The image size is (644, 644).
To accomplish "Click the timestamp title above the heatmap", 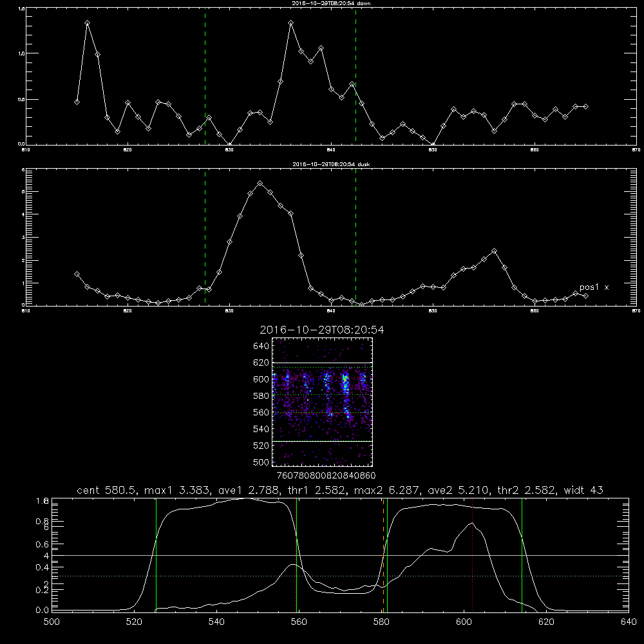I will (x=322, y=330).
